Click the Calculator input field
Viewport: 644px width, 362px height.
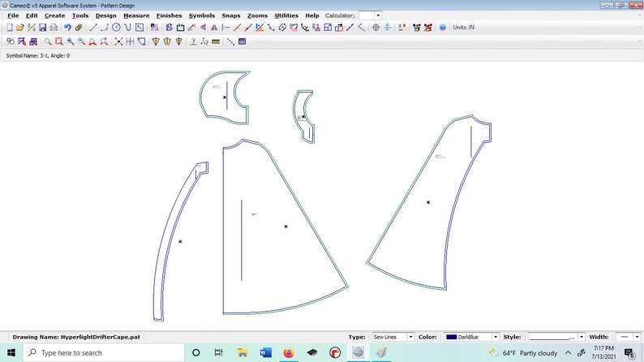[x=367, y=15]
